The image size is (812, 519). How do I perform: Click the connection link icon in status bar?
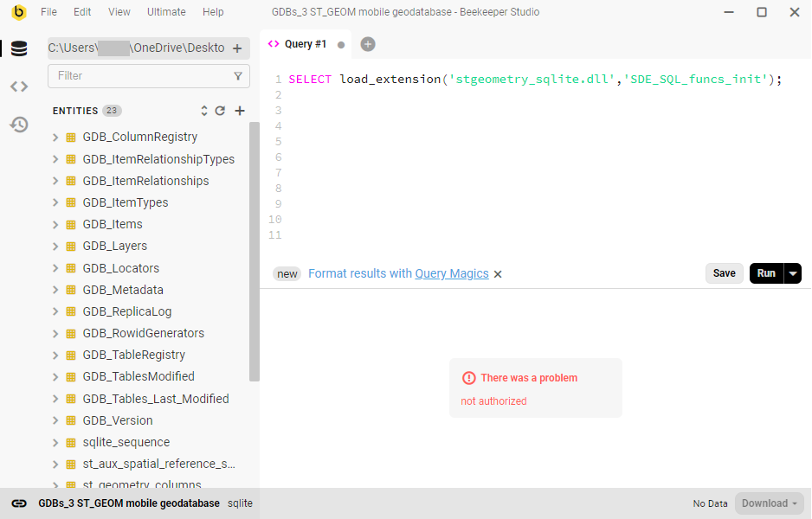[19, 503]
